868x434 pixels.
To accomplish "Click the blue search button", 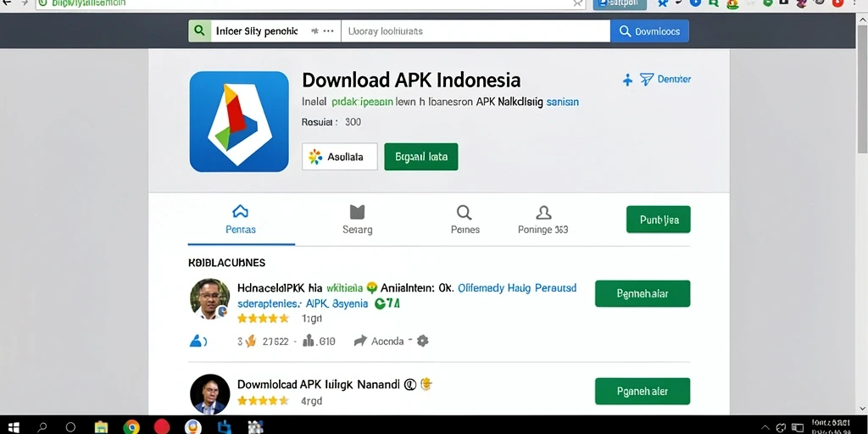I will coord(650,31).
